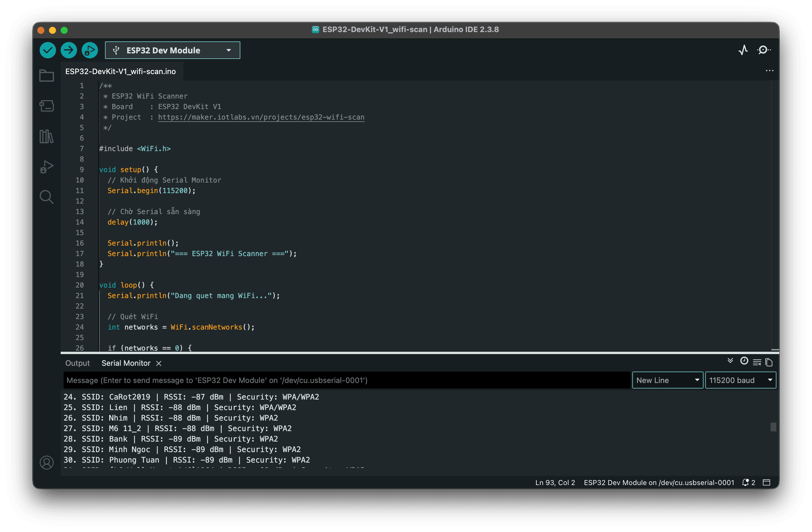Click the "=== ESP32 WiFi Scanner ===" println line

(202, 253)
